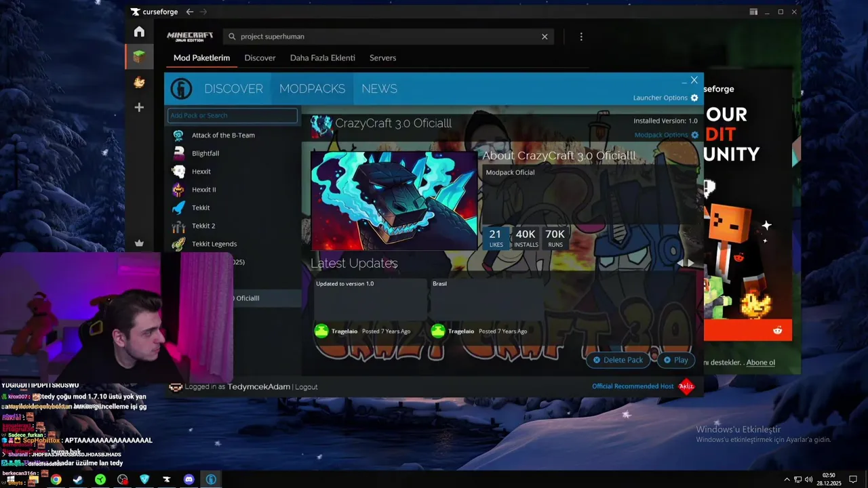Click the taskbar clock showing 02:50
868x488 pixels.
(829, 479)
